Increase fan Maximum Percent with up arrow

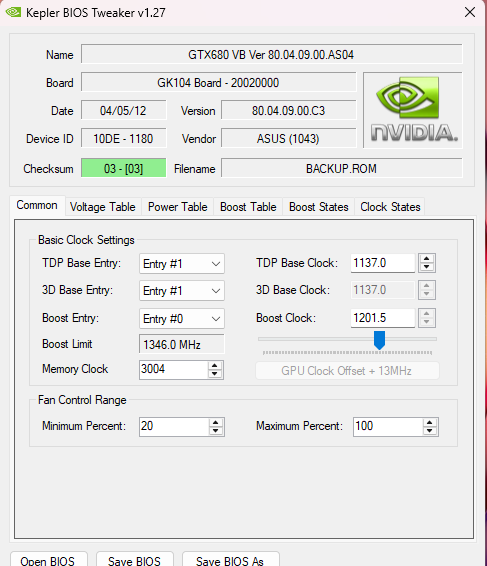(430, 422)
